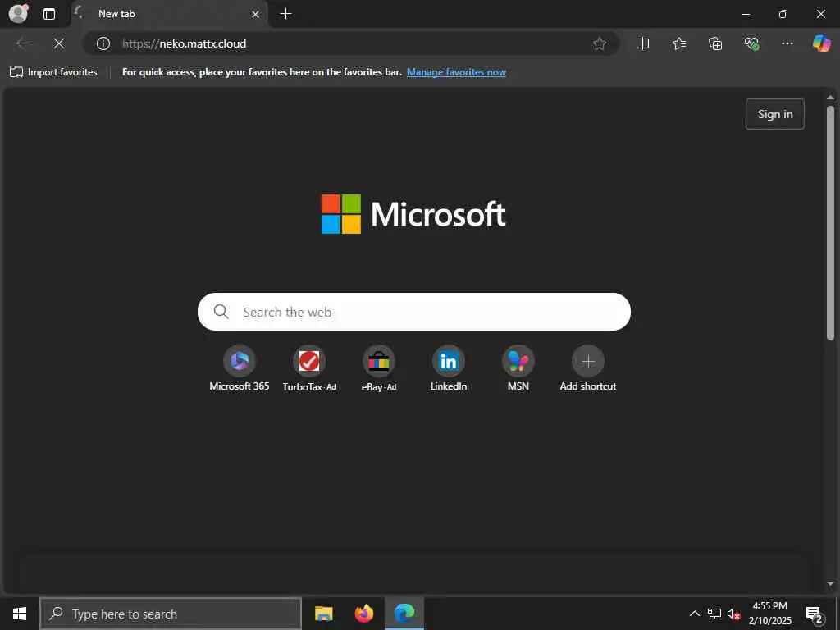Open the eBay shortcut

[x=379, y=368]
